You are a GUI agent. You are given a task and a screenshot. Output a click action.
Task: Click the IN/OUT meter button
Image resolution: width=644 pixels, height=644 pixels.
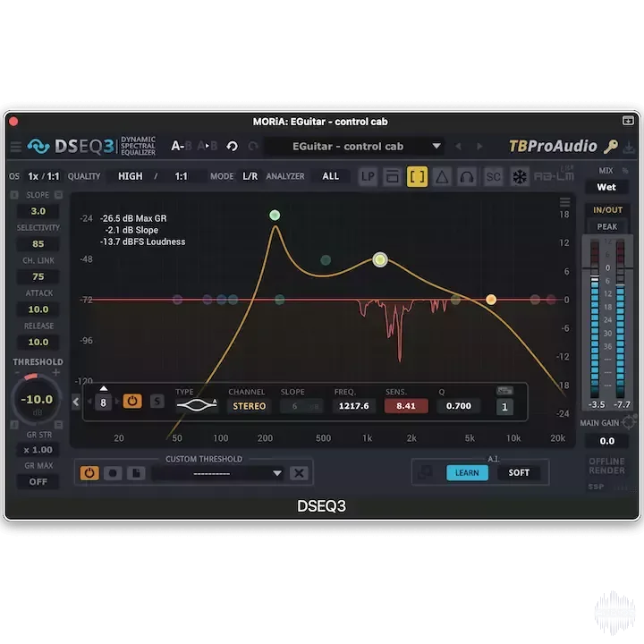tap(607, 210)
